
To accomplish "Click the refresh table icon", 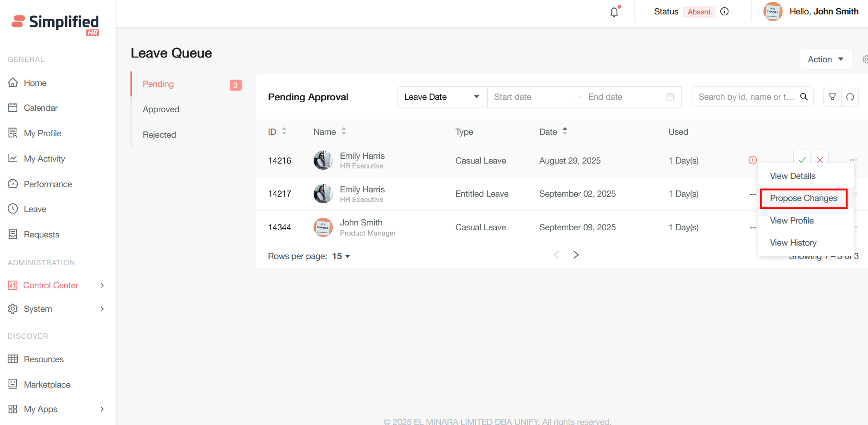I will [850, 97].
